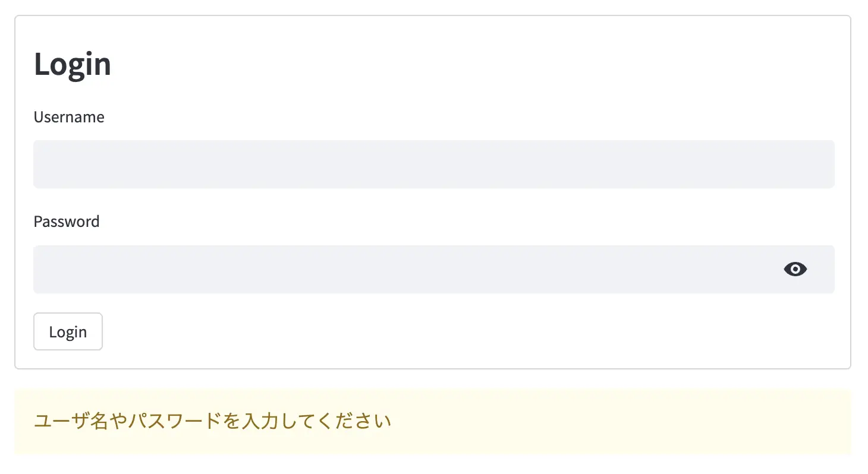This screenshot has width=868, height=474.
Task: Activate the gray box under Username
Action: tap(434, 164)
